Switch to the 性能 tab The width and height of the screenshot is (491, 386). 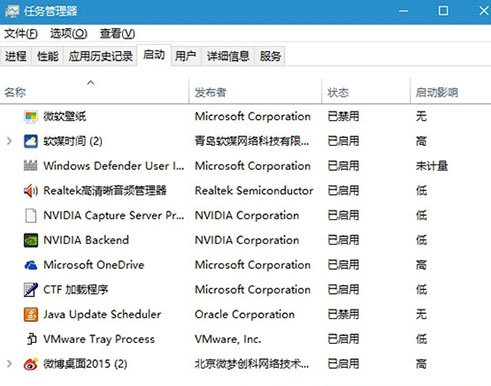pos(48,56)
